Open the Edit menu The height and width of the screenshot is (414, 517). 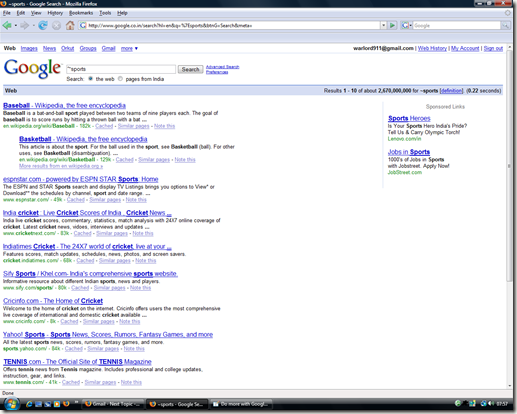[21, 13]
